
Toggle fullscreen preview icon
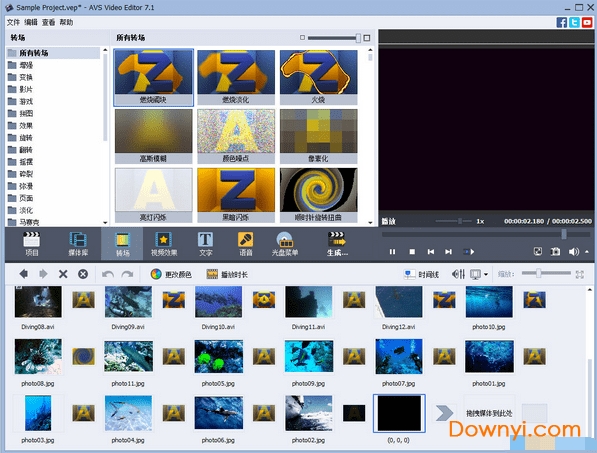click(538, 251)
